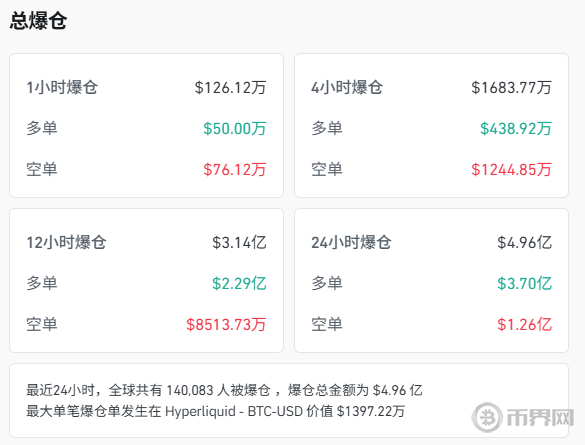Click the $4.96亿 24-hour card total
Image resolution: width=585 pixels, height=445 pixels.
(x=524, y=242)
